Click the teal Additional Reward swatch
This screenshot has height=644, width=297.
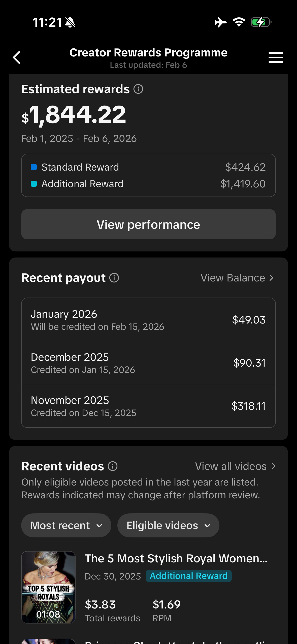[x=34, y=184]
